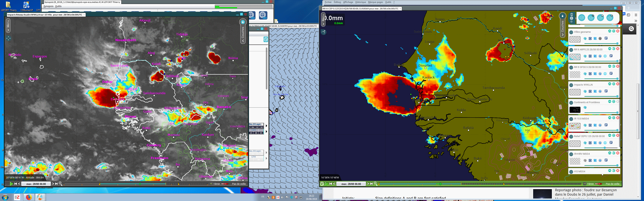Viewport: 644px width, 201px height.
Task: Remove the RR tt GFS0.5 layer with the red X
Action: coord(618,66)
